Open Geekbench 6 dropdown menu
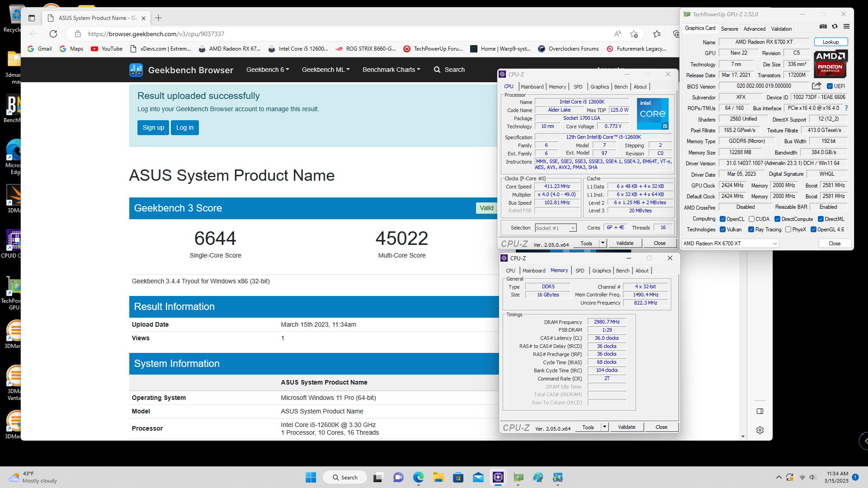 click(268, 70)
